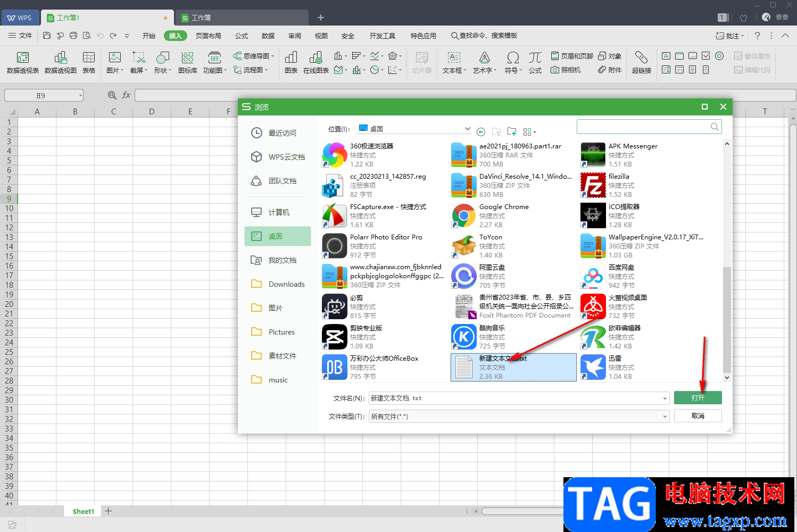Open 页眉和页脚 header and footer
The image size is (797, 532).
572,56
